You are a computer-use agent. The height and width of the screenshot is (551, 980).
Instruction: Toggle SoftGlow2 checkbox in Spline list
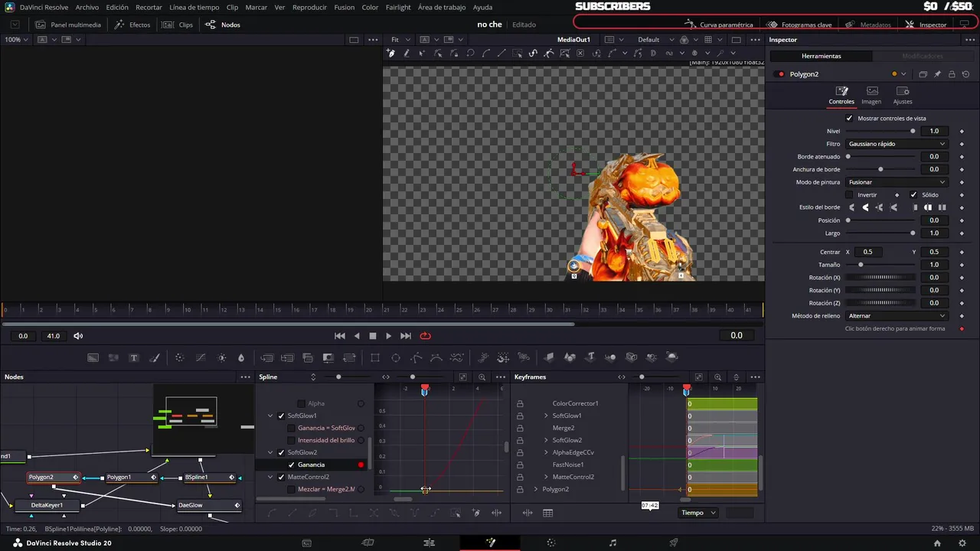[281, 452]
